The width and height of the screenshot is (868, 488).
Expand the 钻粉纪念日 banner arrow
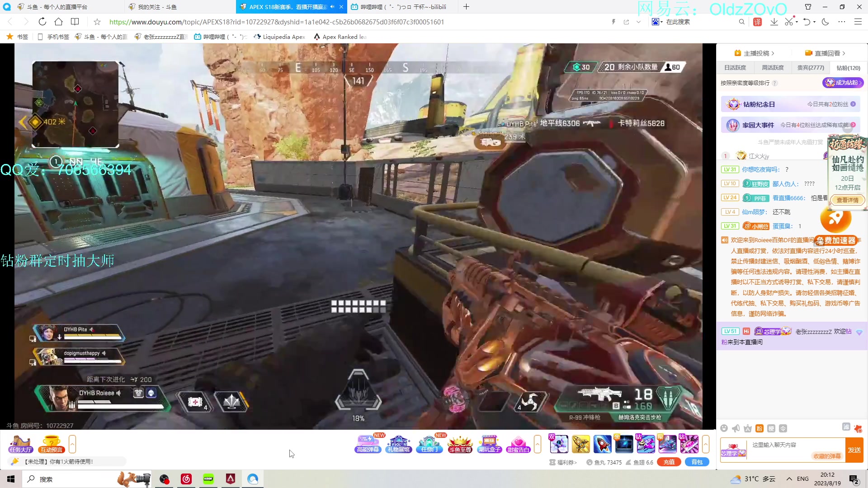(853, 104)
